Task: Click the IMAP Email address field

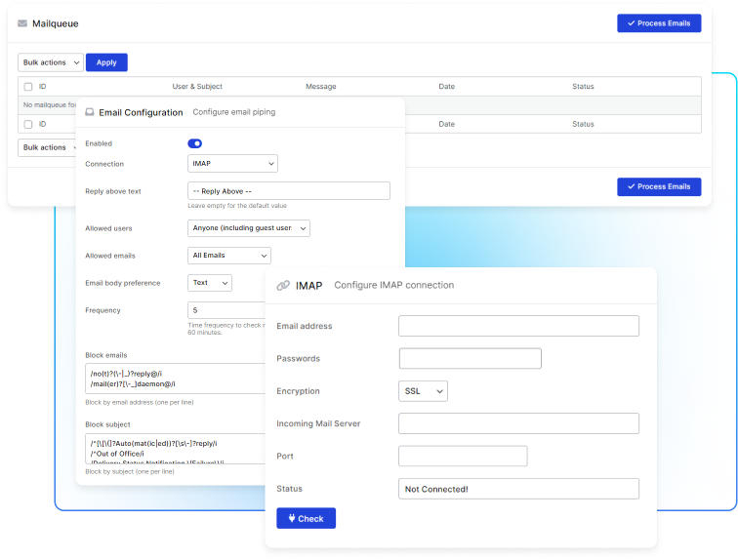Action: [518, 326]
